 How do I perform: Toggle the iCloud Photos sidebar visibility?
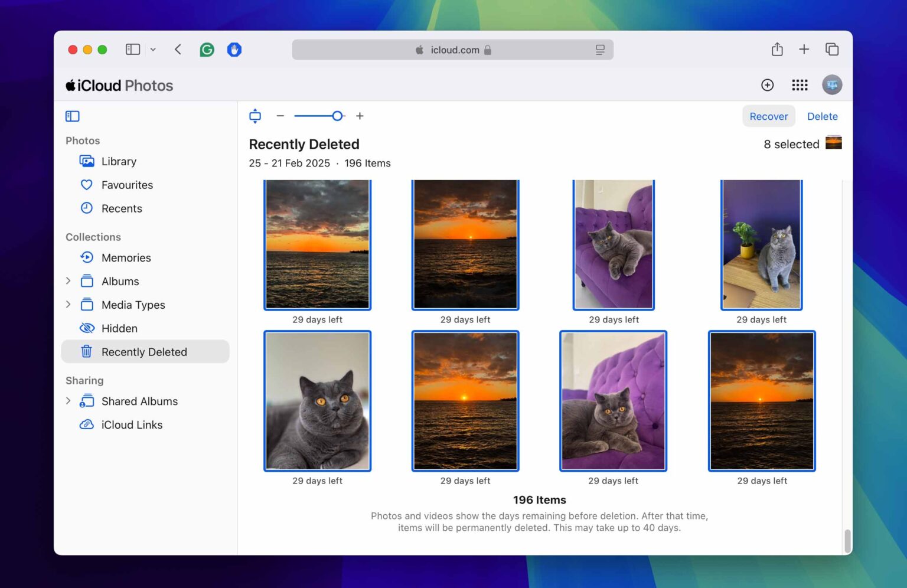(x=72, y=116)
